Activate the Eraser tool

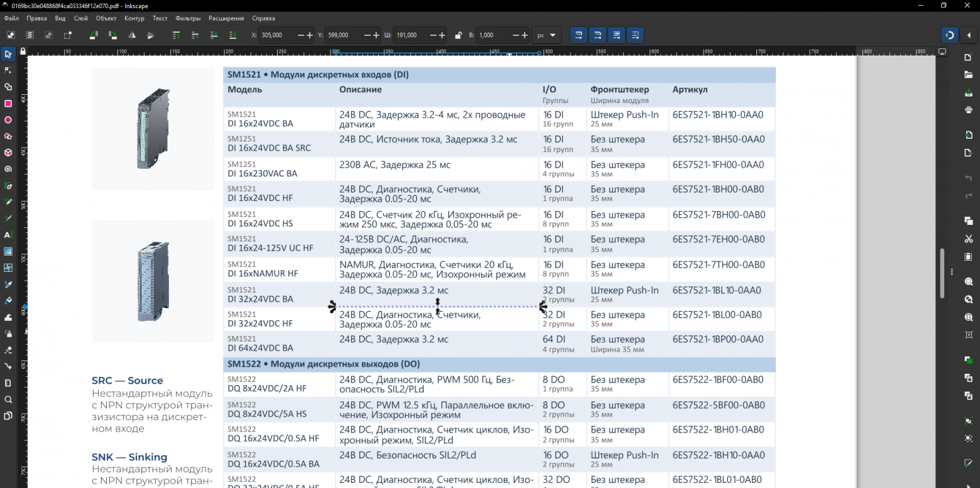coord(8,350)
